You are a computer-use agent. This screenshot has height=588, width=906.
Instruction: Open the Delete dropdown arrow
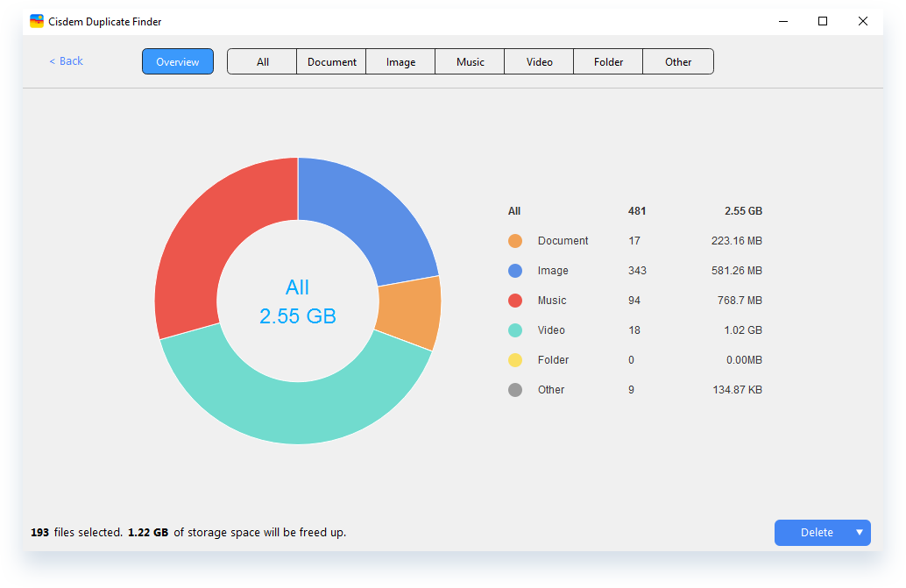coord(859,533)
